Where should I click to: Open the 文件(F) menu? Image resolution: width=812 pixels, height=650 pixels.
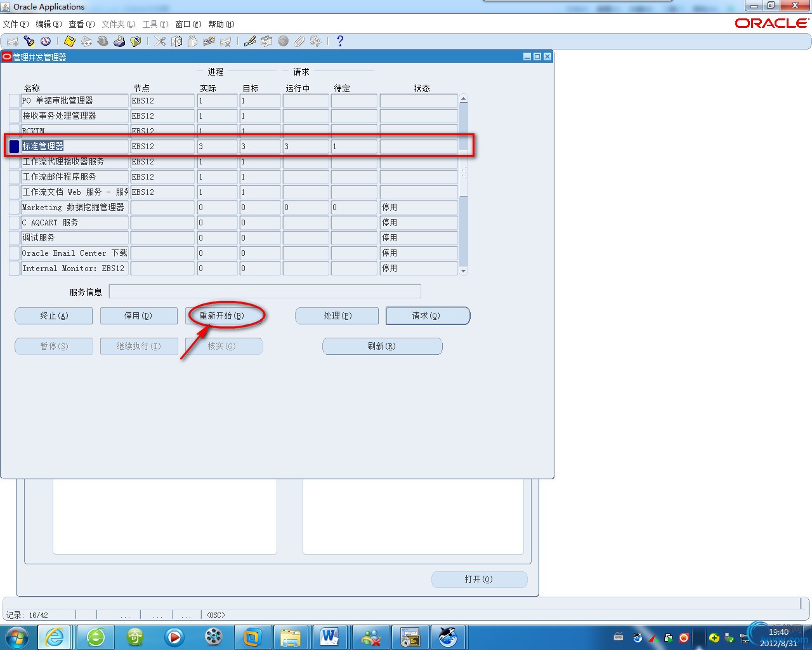click(16, 24)
